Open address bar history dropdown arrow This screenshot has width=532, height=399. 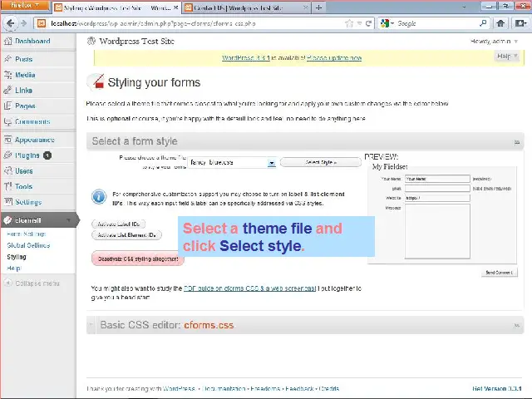[x=359, y=23]
